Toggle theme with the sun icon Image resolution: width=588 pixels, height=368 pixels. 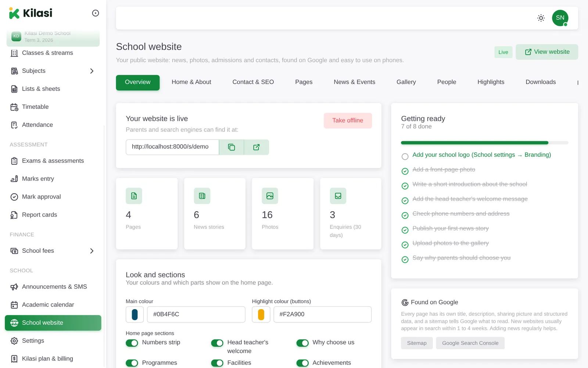coord(541,18)
